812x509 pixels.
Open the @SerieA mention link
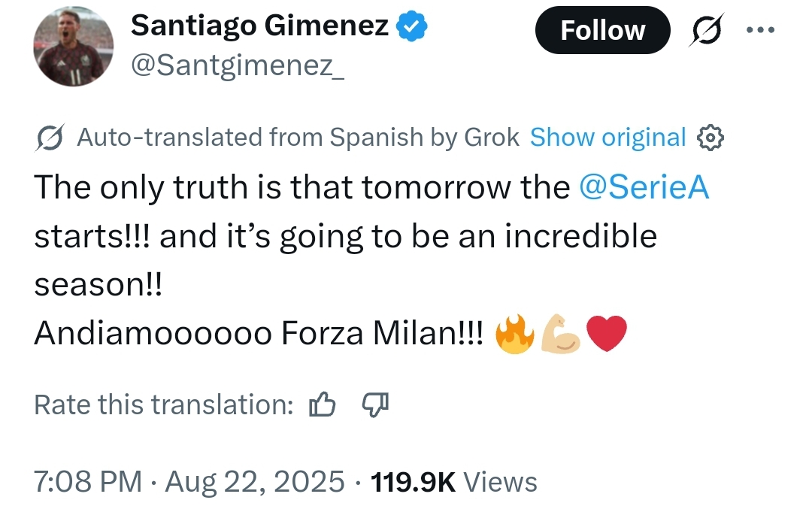point(645,188)
